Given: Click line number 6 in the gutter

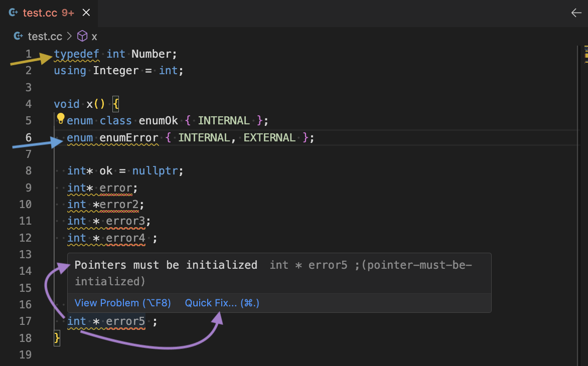Looking at the screenshot, I should (x=28, y=137).
